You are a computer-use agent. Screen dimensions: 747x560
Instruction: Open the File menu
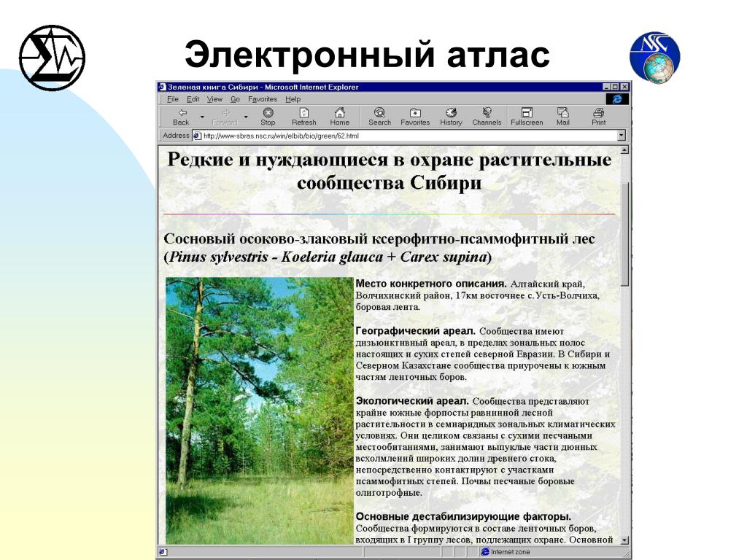172,99
